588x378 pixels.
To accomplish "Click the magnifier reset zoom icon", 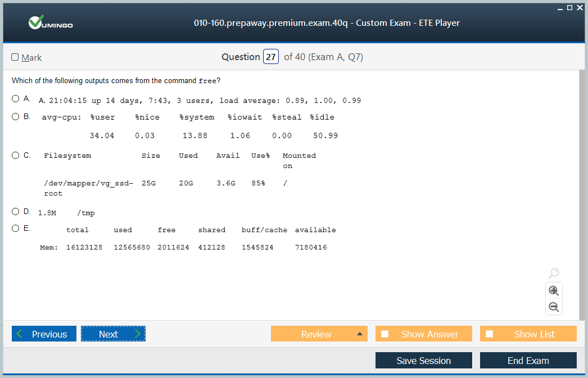I will (x=554, y=274).
